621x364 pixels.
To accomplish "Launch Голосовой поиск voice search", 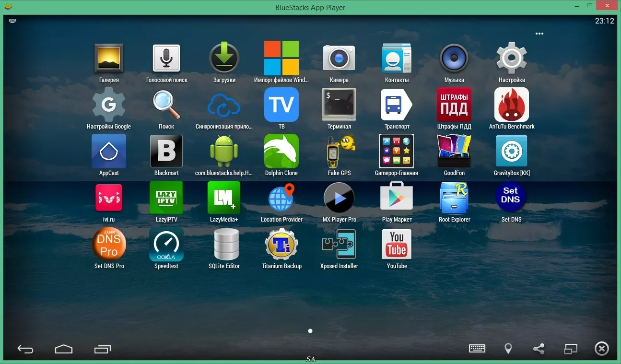I will 166,58.
